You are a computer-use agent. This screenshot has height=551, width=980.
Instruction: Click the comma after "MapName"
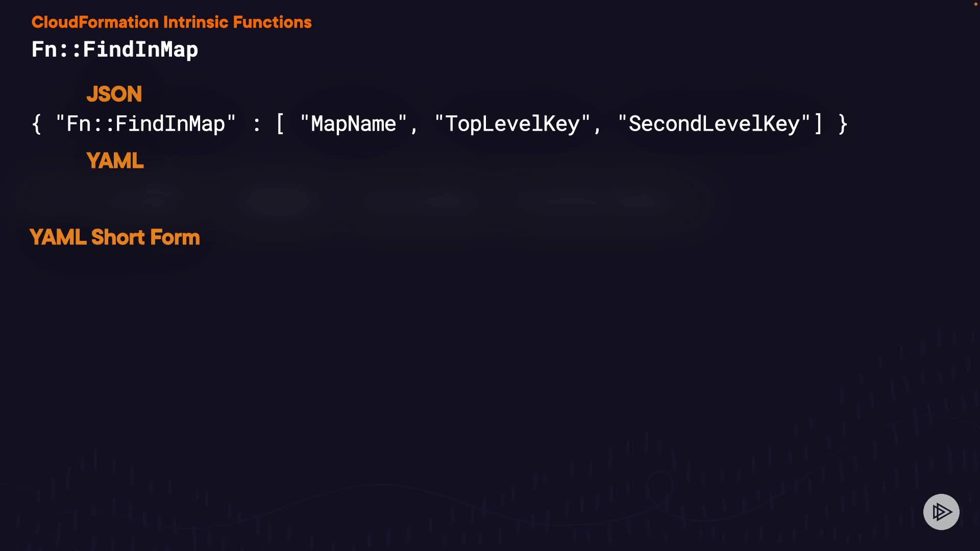414,128
